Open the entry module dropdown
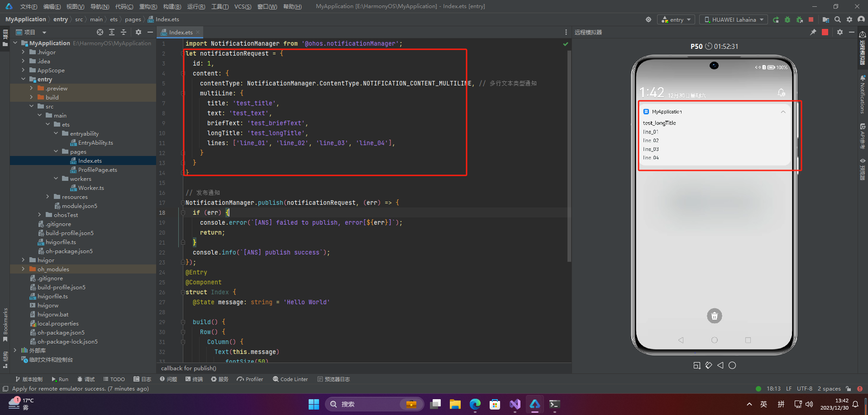 point(676,19)
